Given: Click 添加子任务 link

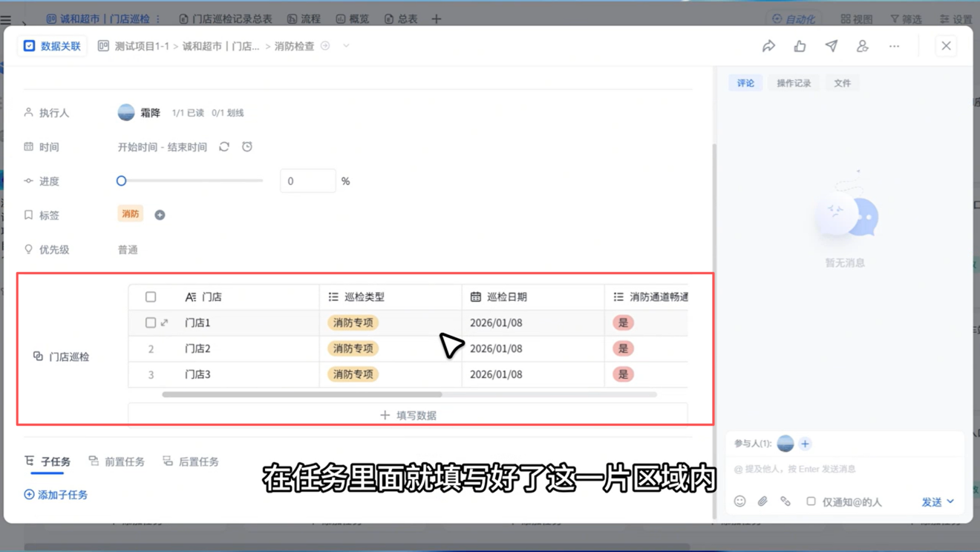Looking at the screenshot, I should coord(56,494).
